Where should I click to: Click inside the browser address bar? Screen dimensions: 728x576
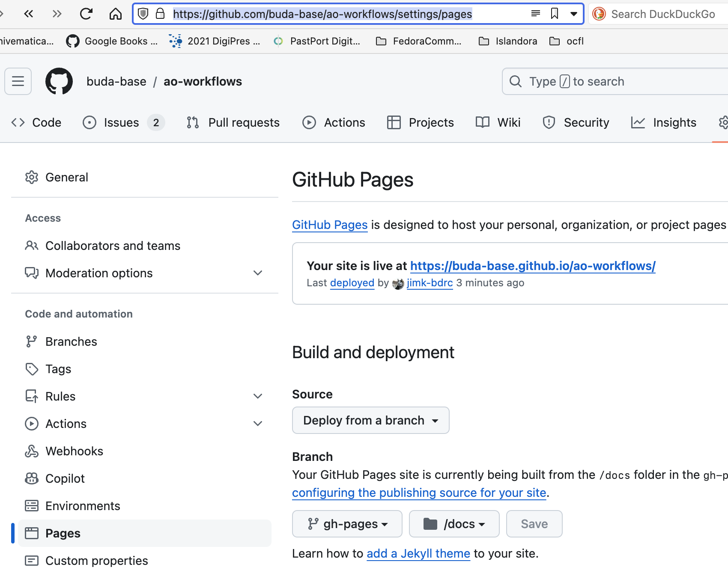point(321,13)
